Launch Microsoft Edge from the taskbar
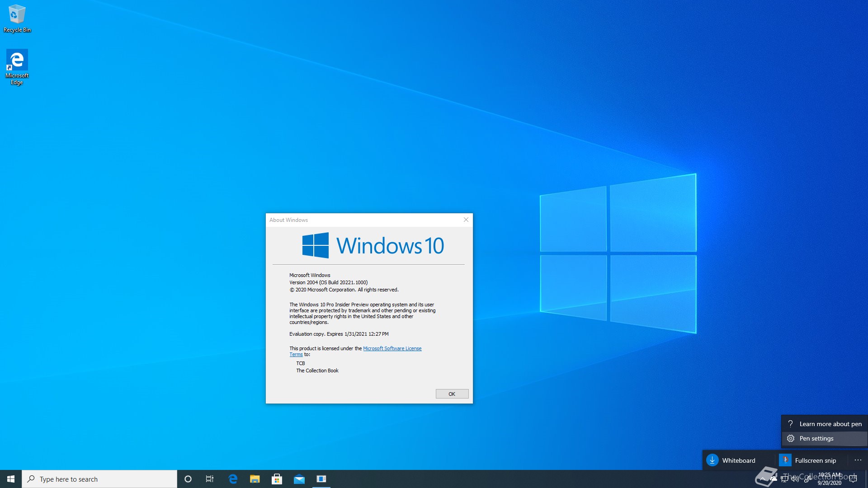Viewport: 868px width, 488px height. (x=233, y=479)
